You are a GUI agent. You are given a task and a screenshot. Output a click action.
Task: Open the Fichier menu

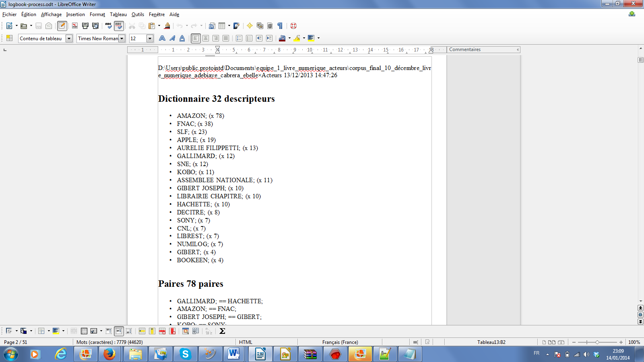click(x=10, y=14)
